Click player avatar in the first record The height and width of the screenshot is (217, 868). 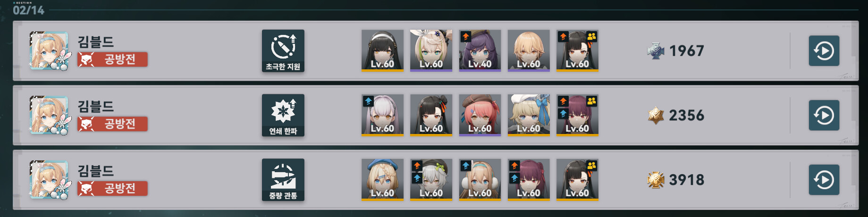(x=49, y=51)
